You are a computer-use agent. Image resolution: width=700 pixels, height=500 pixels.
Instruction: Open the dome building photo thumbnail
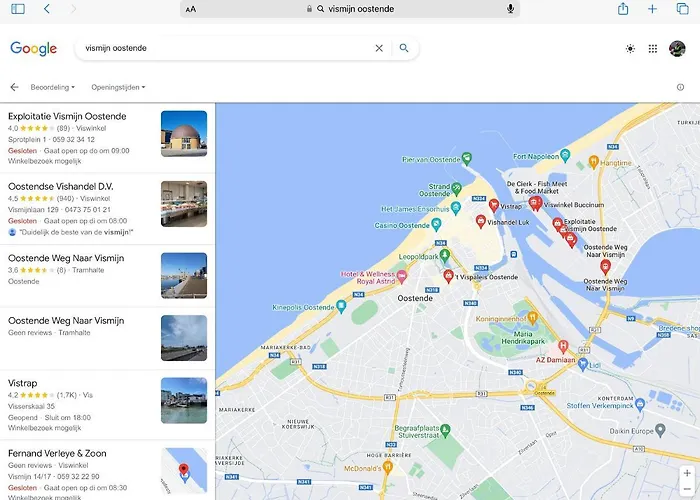coord(184,133)
